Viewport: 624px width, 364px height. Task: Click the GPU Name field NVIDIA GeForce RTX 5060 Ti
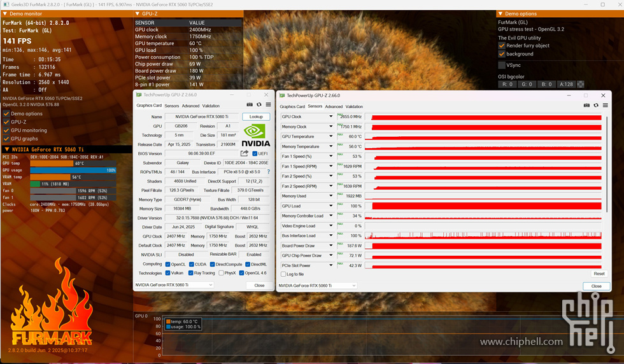[202, 116]
